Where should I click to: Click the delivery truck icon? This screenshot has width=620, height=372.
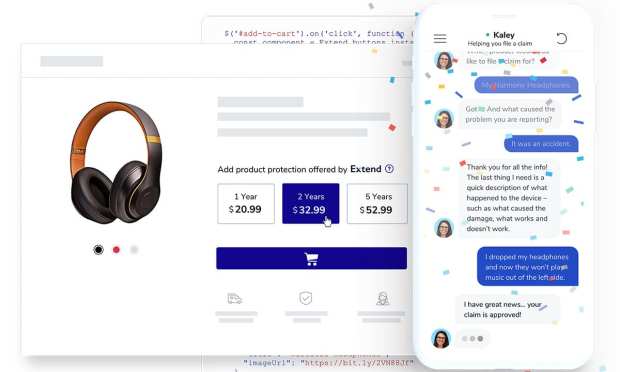click(234, 298)
